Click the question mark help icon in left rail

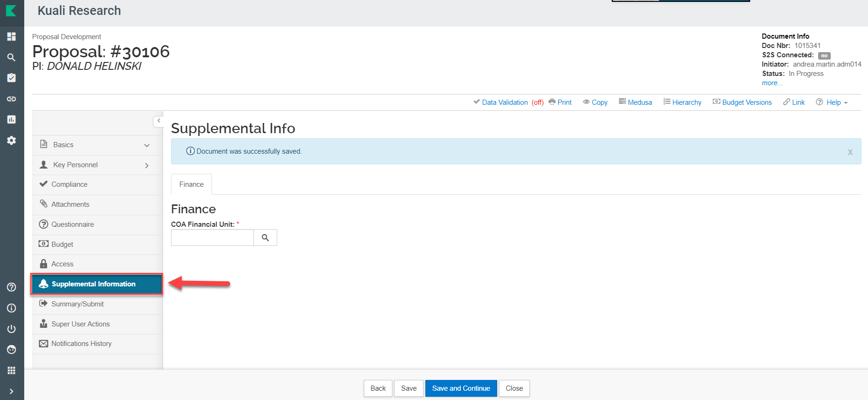click(x=12, y=287)
